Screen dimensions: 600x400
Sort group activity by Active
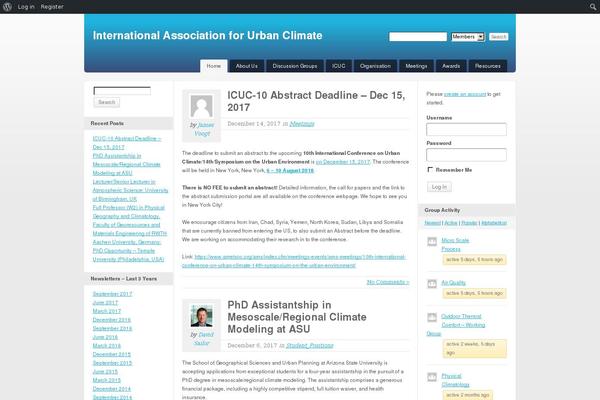pyautogui.click(x=451, y=223)
